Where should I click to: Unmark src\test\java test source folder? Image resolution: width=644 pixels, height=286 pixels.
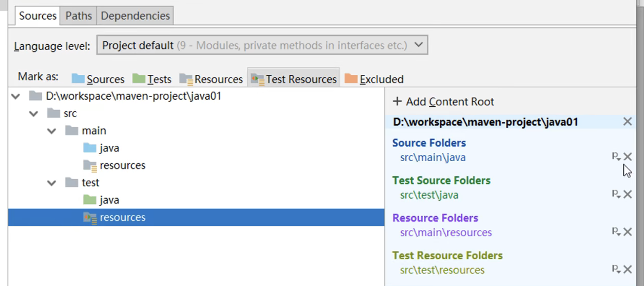pos(628,194)
